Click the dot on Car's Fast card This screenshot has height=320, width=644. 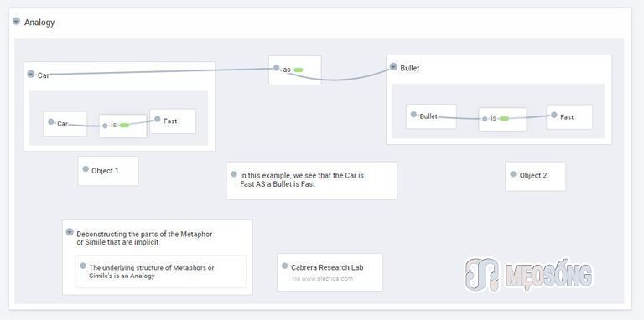click(158, 120)
